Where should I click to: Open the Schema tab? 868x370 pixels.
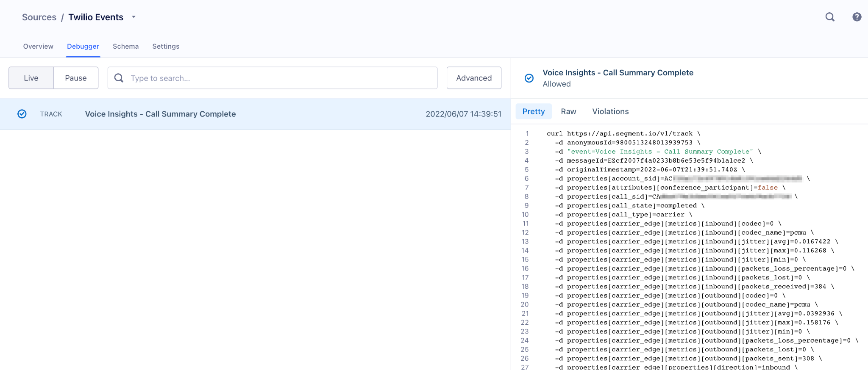point(125,46)
